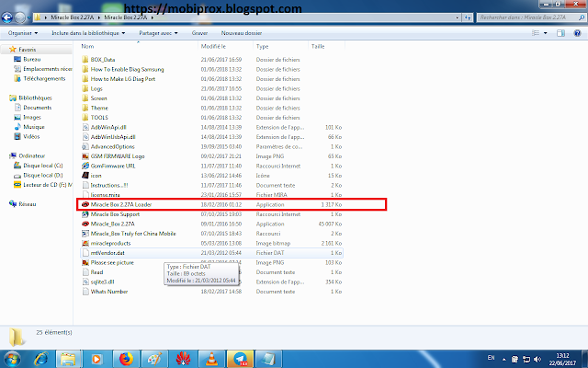Open Inclure dans la bibliothèque dropdown
Screen dimensions: 588x368
[x=88, y=33]
